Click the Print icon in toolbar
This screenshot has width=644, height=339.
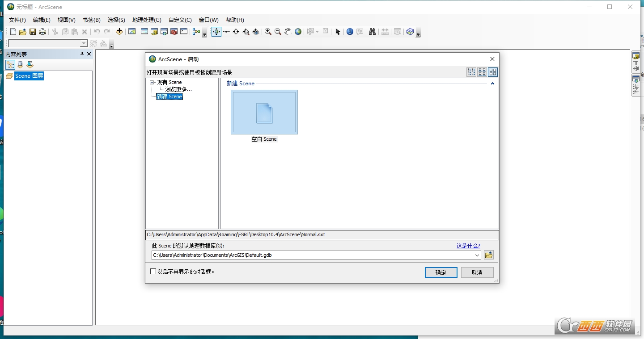pos(42,32)
